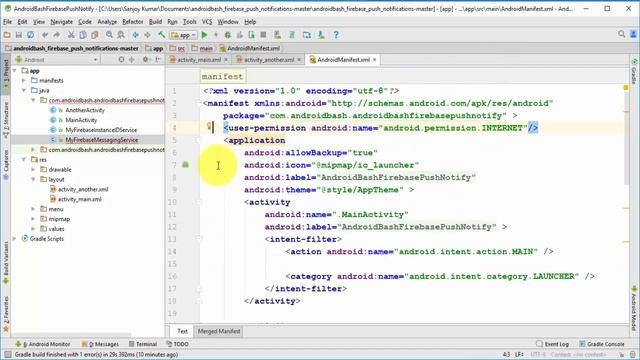The image size is (640, 360).
Task: Select MyFirebaseMessagingService class
Action: [x=102, y=140]
